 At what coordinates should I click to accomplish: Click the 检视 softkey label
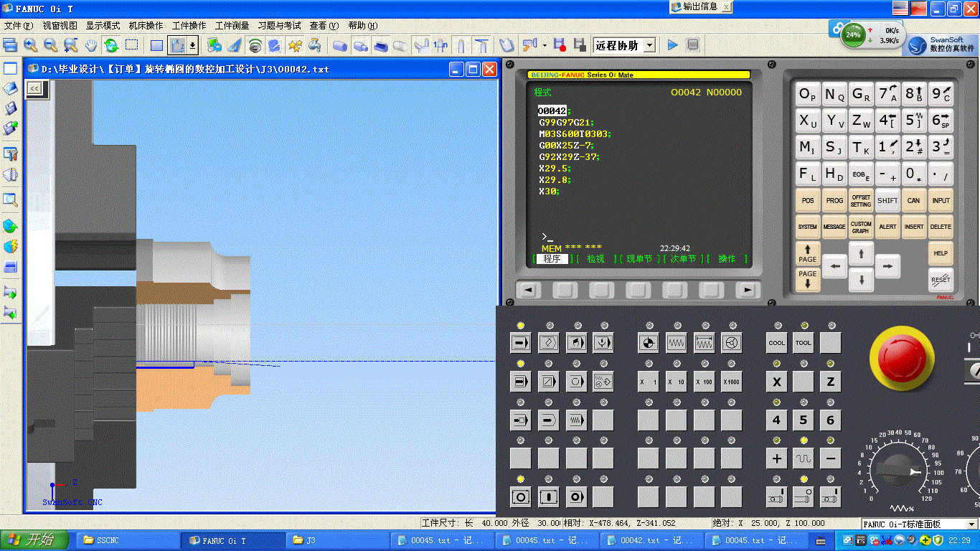click(595, 259)
